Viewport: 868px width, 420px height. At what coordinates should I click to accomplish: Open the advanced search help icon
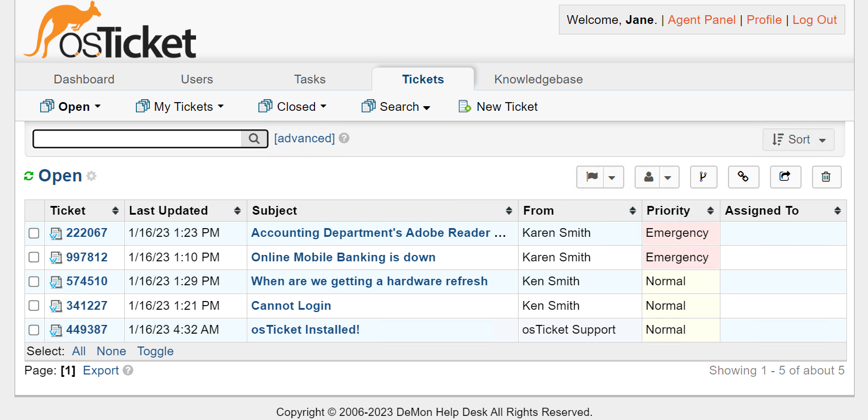point(344,138)
